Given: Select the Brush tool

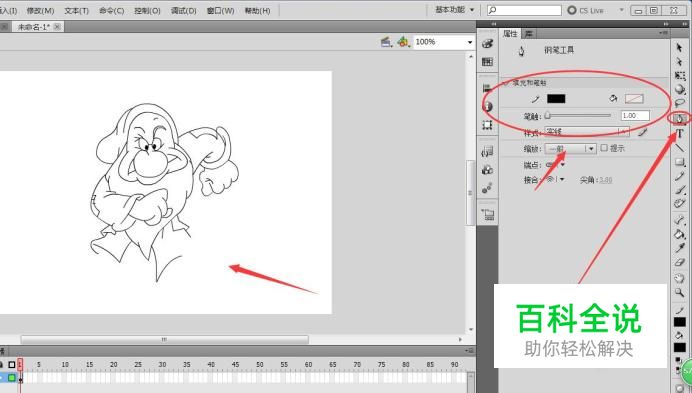Looking at the screenshot, I should pos(680,190).
